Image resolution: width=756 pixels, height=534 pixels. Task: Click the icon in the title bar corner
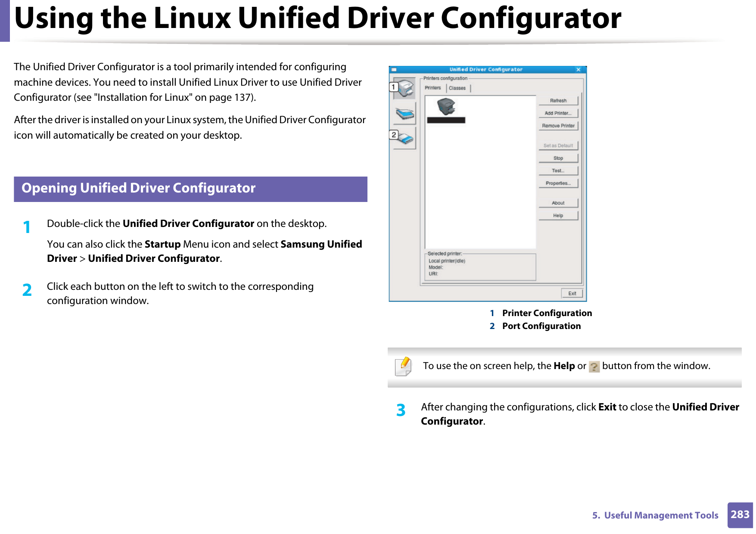coord(395,69)
